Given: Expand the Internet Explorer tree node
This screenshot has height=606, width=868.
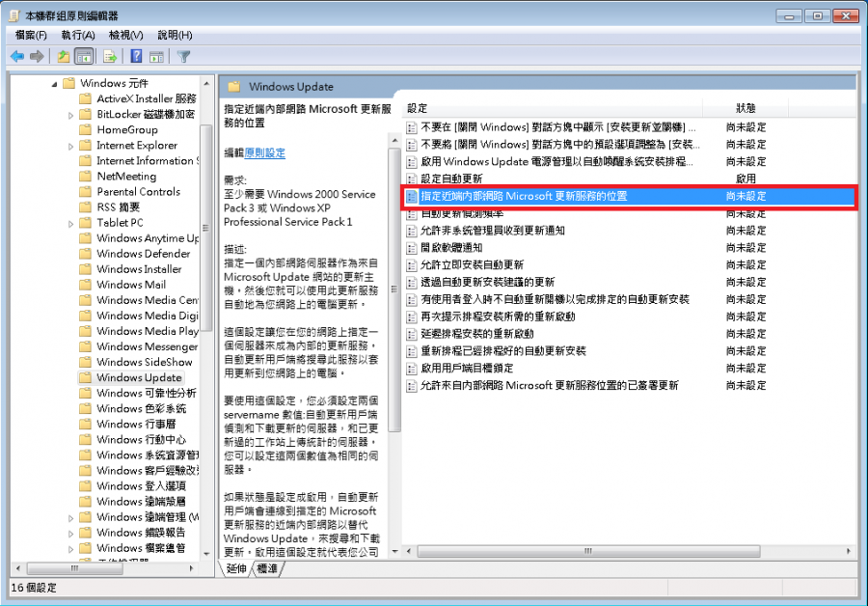Looking at the screenshot, I should 71,146.
